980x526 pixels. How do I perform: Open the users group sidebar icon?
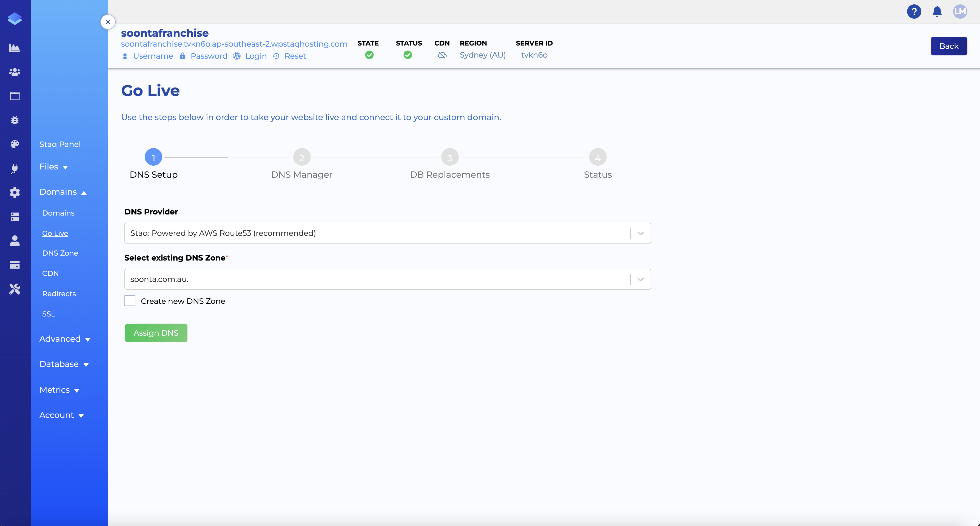15,72
